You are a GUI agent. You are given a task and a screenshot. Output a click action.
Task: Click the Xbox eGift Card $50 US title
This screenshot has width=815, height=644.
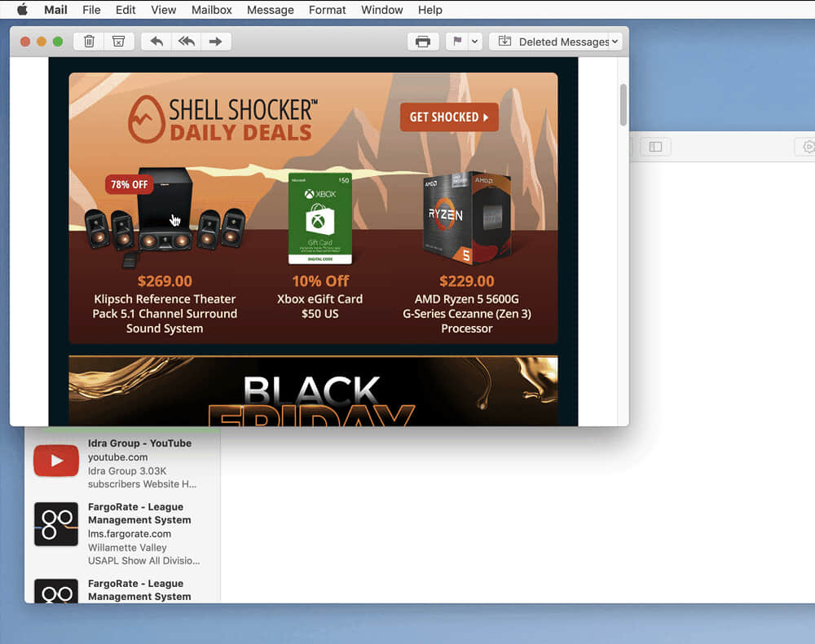click(320, 307)
